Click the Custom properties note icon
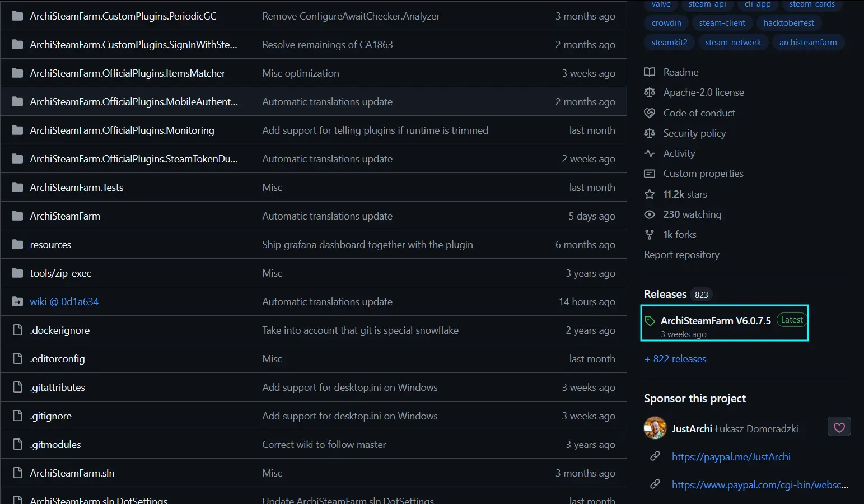 click(x=650, y=174)
